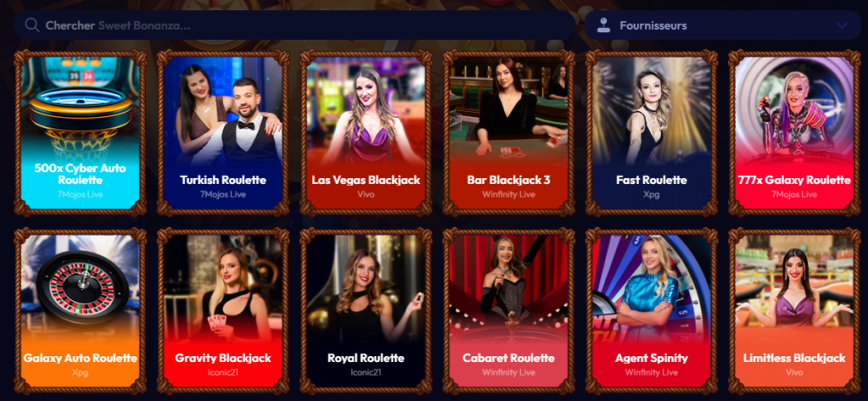Open 777x Galaxy Roulette game
This screenshot has height=401, width=868.
pyautogui.click(x=794, y=133)
